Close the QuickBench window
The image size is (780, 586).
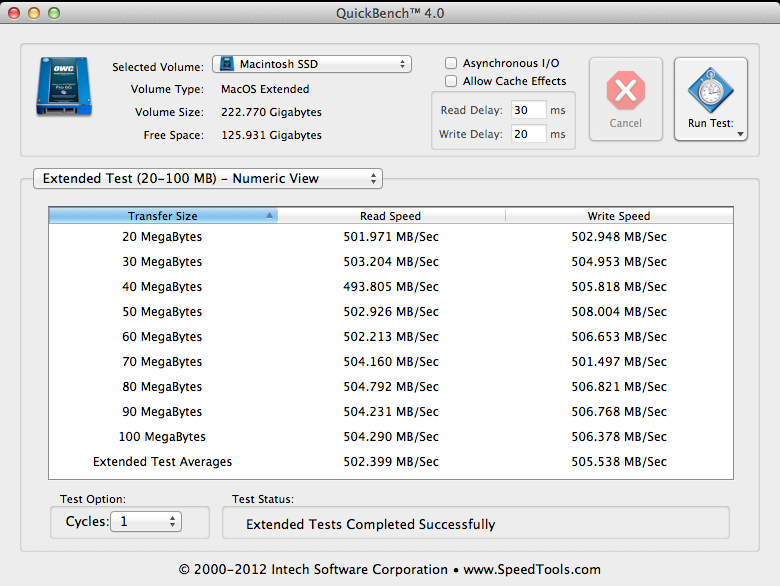tap(14, 13)
